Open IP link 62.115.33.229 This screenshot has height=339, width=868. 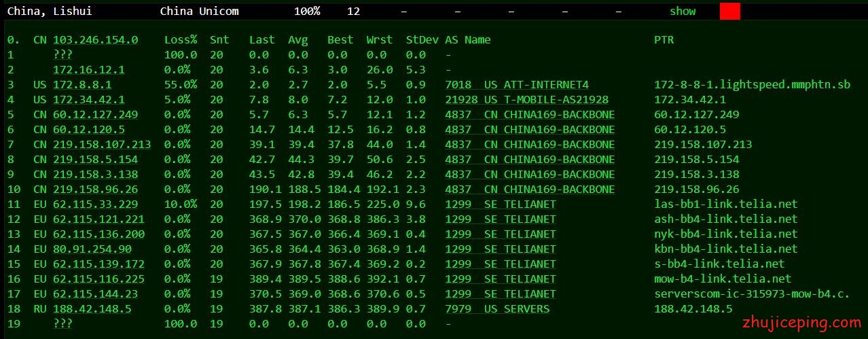(x=95, y=204)
